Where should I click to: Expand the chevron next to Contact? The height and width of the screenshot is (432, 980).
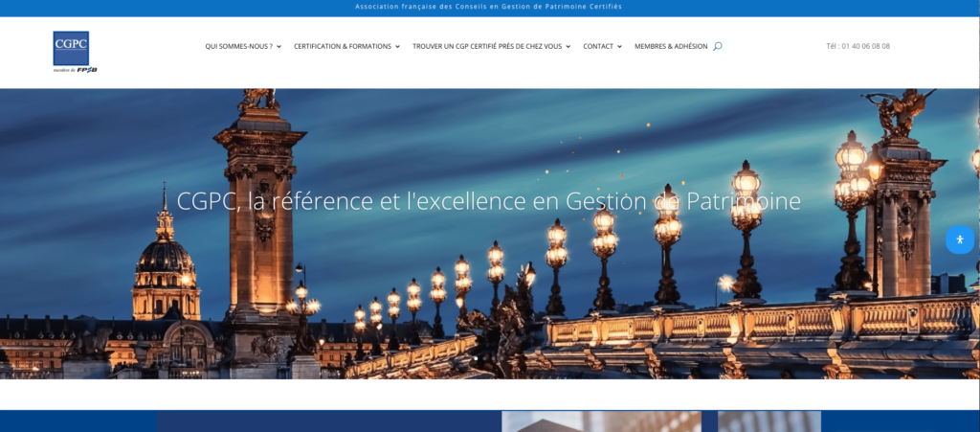tap(619, 47)
